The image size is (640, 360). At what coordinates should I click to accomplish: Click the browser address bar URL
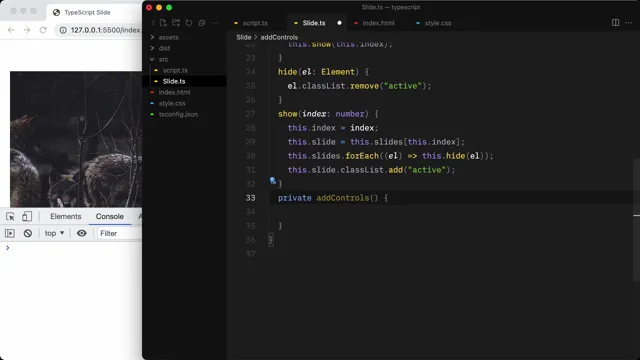[106, 30]
